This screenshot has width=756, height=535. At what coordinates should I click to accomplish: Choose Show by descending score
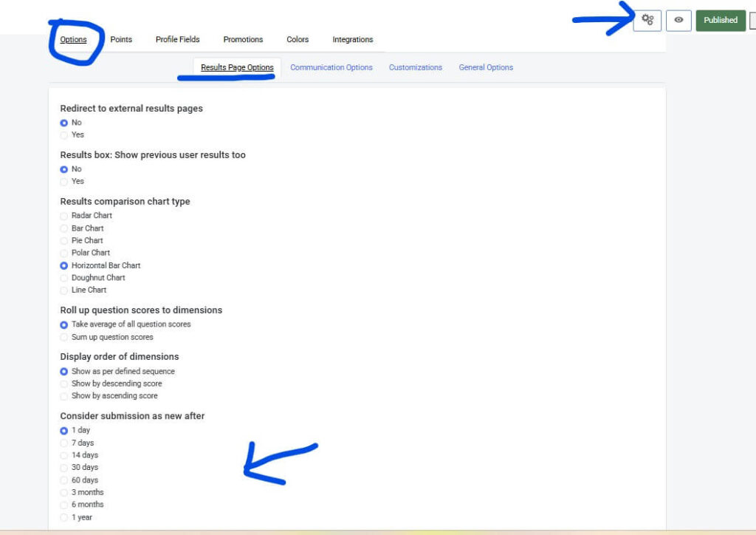(x=64, y=384)
